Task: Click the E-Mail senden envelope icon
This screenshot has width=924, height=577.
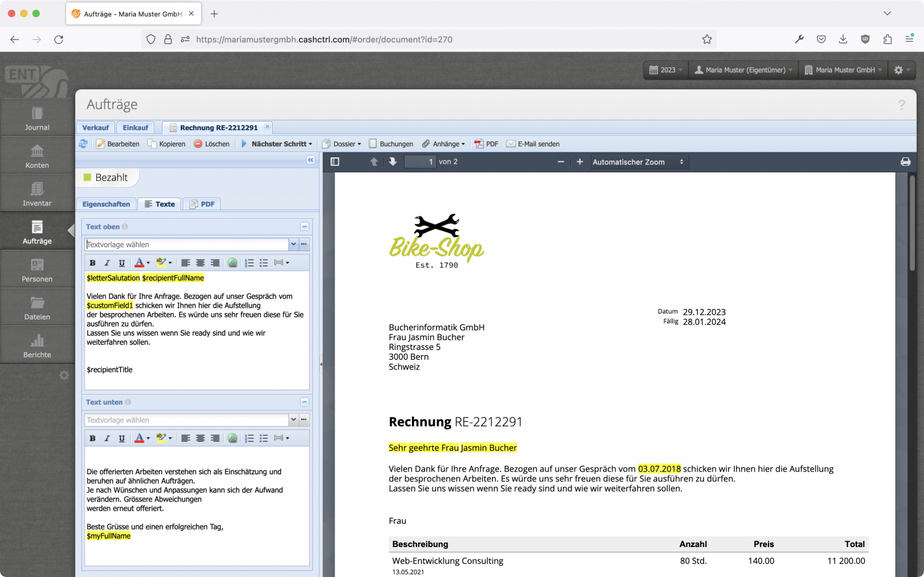Action: coord(510,144)
